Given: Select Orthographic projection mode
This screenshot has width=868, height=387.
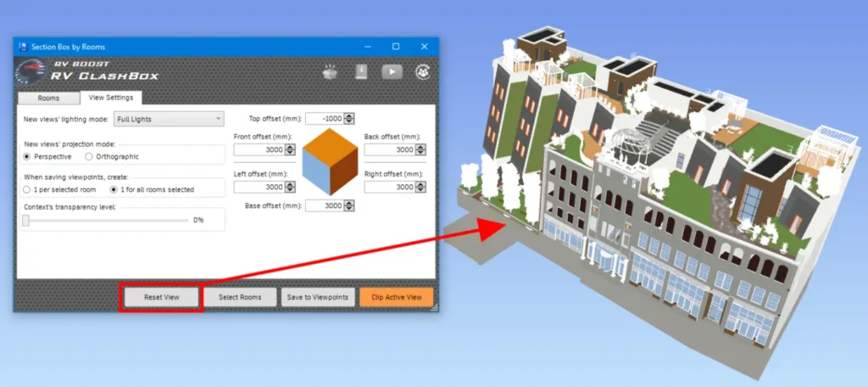Looking at the screenshot, I should (x=89, y=156).
